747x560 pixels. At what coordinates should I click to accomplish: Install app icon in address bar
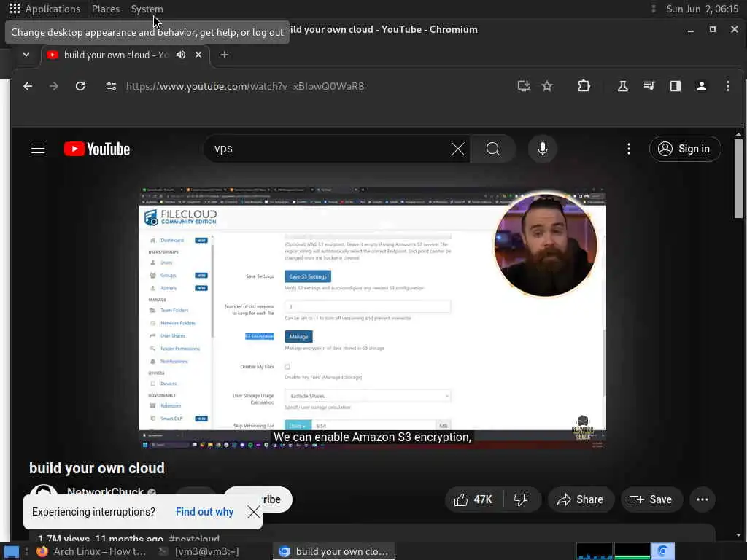pyautogui.click(x=524, y=86)
